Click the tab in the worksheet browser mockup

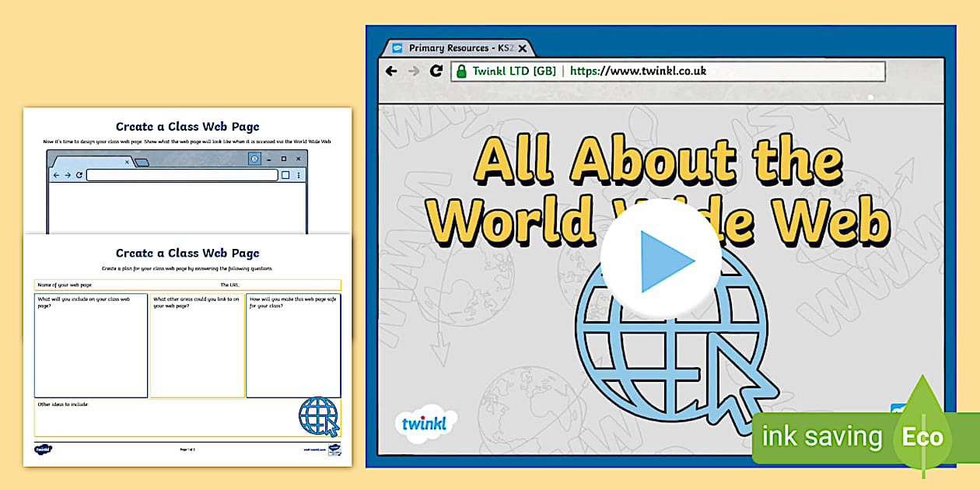(93, 163)
